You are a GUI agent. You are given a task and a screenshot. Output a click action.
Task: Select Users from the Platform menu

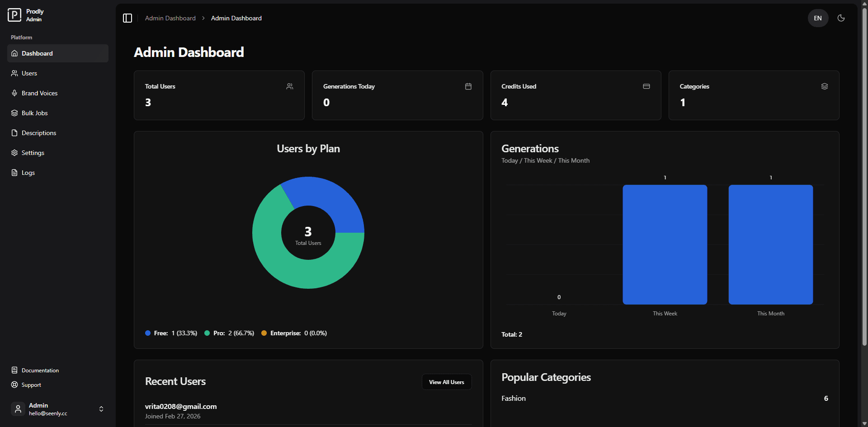[29, 73]
